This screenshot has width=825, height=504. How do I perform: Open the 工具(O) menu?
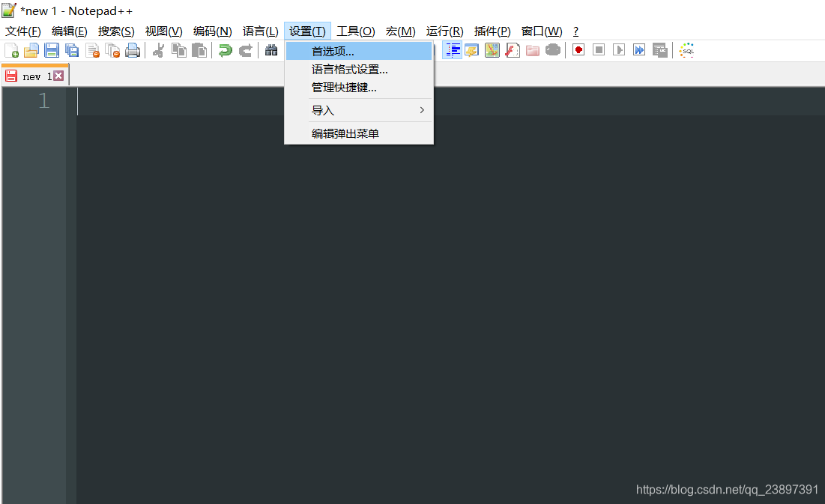(356, 31)
